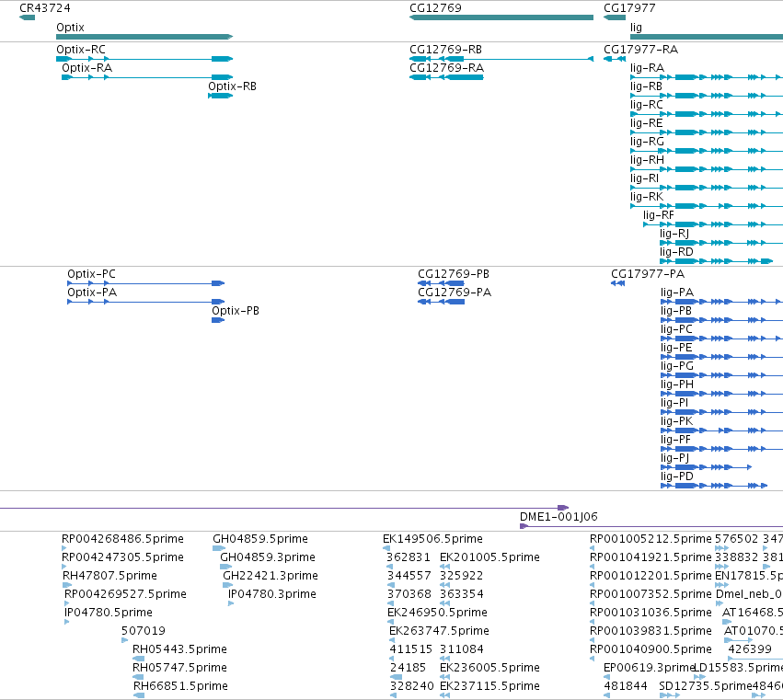Select the lig-RE transcript label
This screenshot has width=783, height=700.
click(x=646, y=123)
